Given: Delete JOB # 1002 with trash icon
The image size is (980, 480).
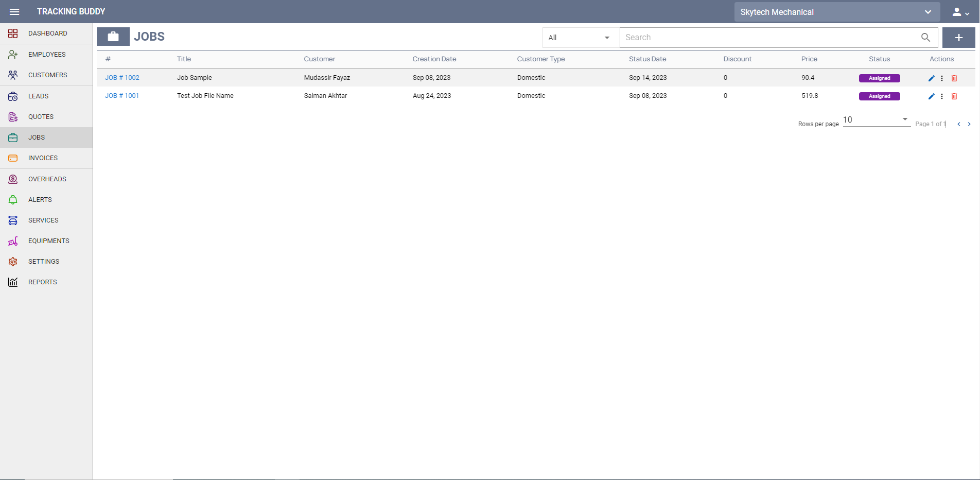Looking at the screenshot, I should (x=954, y=78).
